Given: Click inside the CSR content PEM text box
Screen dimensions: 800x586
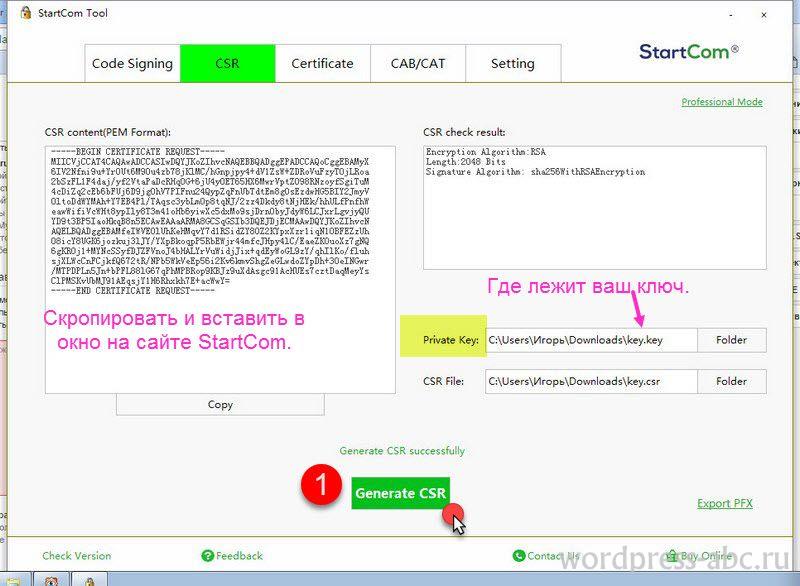Looking at the screenshot, I should pyautogui.click(x=220, y=270).
